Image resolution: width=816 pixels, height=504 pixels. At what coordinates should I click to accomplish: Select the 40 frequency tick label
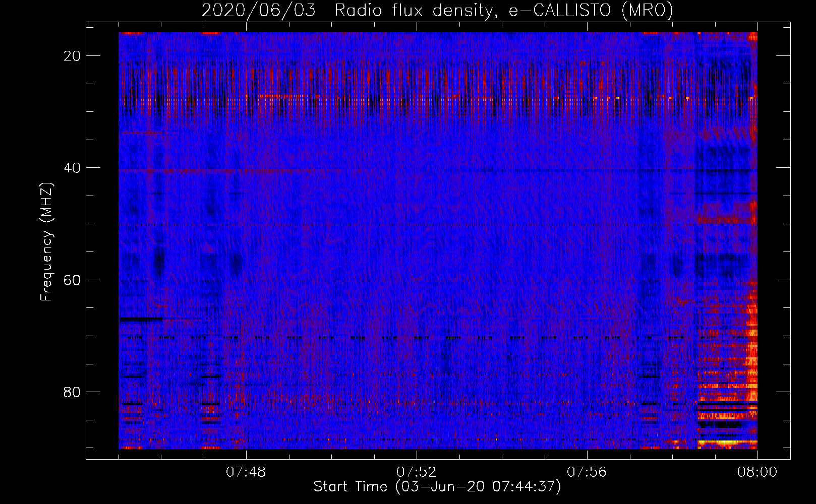pyautogui.click(x=73, y=168)
